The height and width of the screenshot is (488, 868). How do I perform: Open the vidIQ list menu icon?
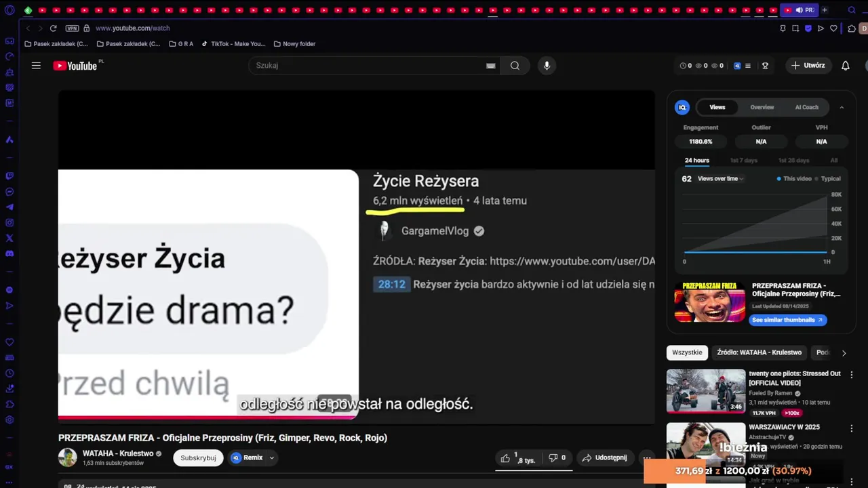[748, 66]
